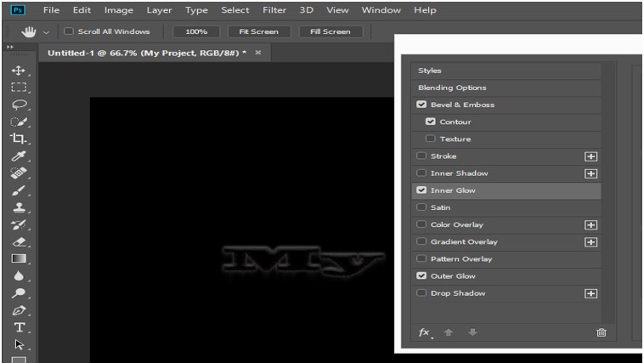
Task: Enable the Satin checkbox
Action: tap(421, 207)
